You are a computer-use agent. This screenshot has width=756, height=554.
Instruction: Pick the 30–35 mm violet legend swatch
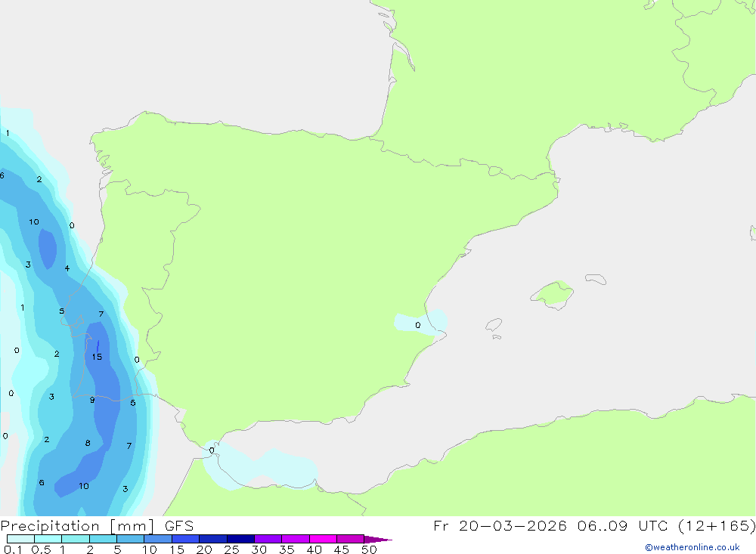point(268,539)
